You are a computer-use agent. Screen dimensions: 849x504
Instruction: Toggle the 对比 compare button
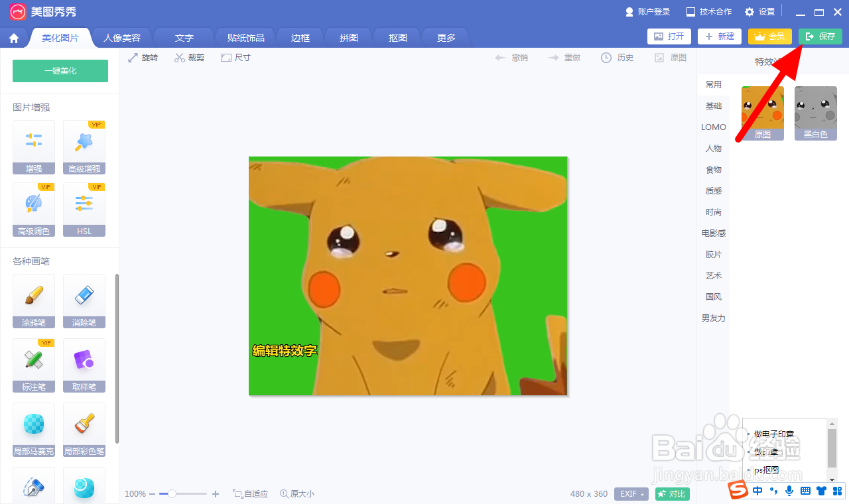pos(673,494)
